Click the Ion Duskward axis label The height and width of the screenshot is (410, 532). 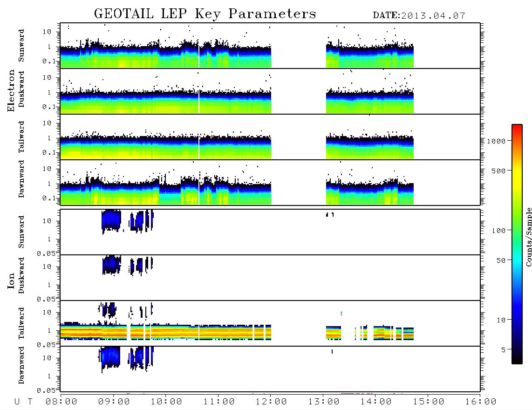21,276
